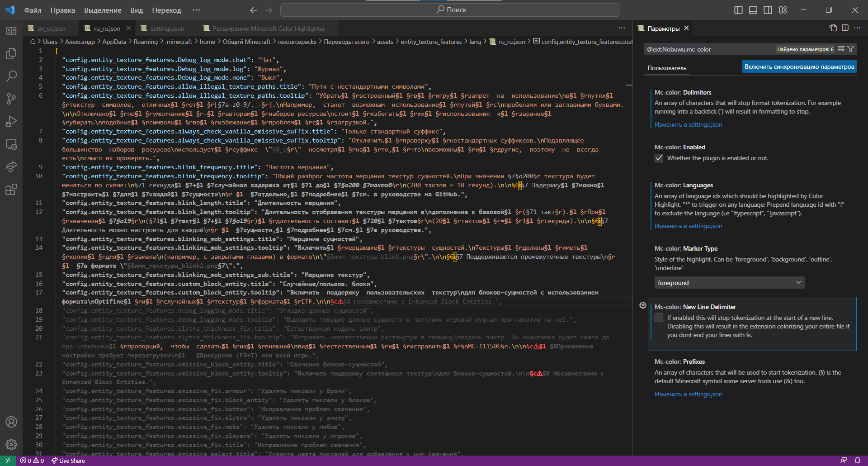Open the Extensions view
The width and height of the screenshot is (868, 466).
tap(11, 190)
